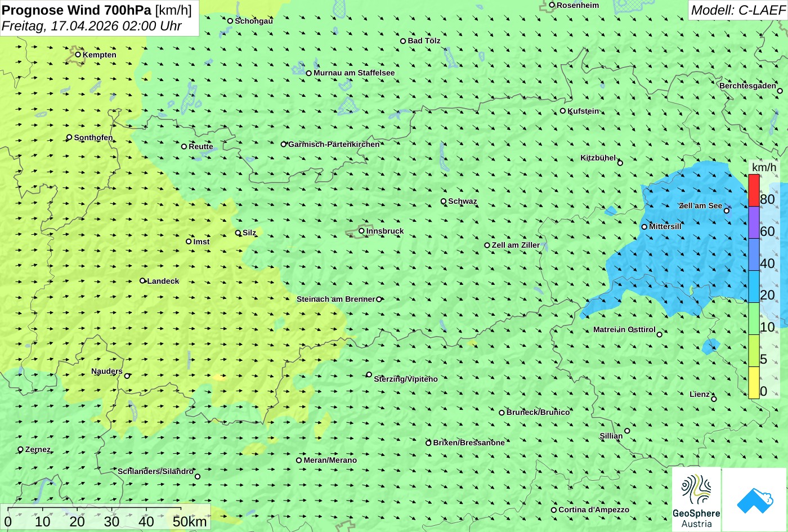Click the 'Steinach am Brenner' label

click(x=335, y=299)
